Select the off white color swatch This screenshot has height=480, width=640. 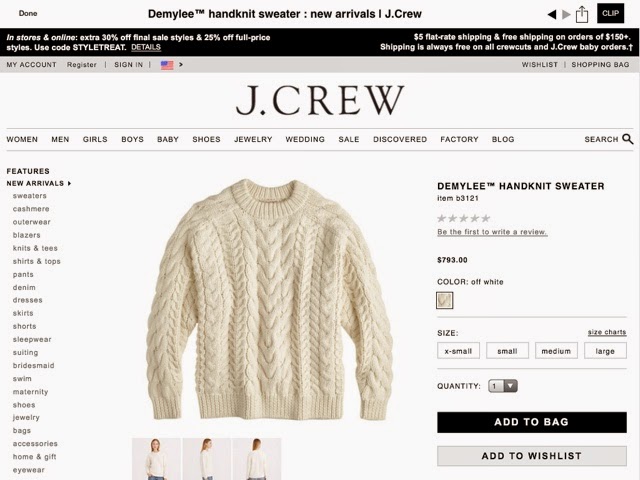tap(444, 300)
